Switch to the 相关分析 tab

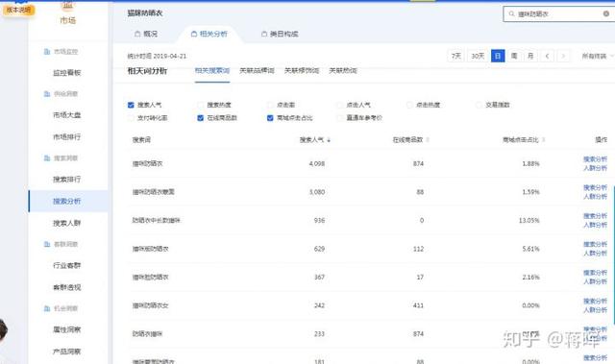209,34
